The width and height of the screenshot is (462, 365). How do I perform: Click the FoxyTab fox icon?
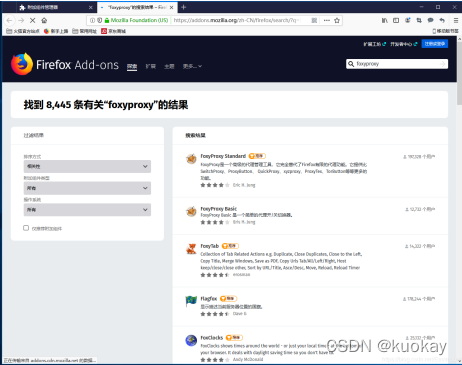pos(191,249)
